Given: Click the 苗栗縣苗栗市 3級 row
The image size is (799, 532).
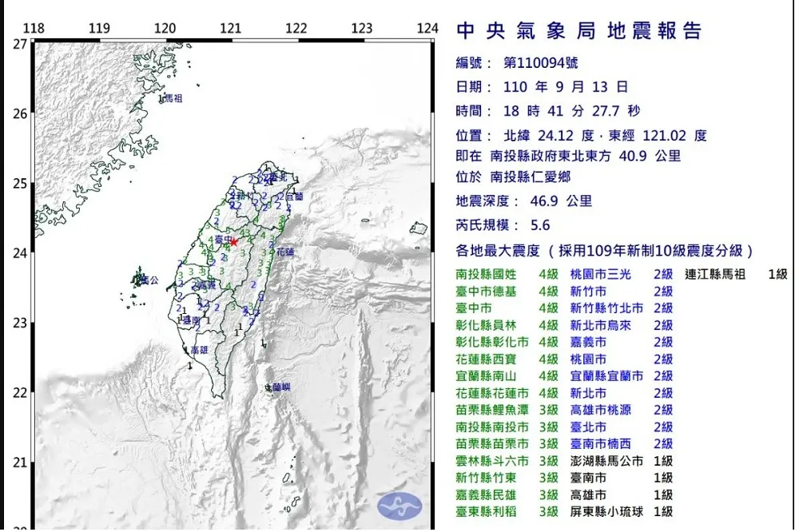Looking at the screenshot, I should pos(507,444).
